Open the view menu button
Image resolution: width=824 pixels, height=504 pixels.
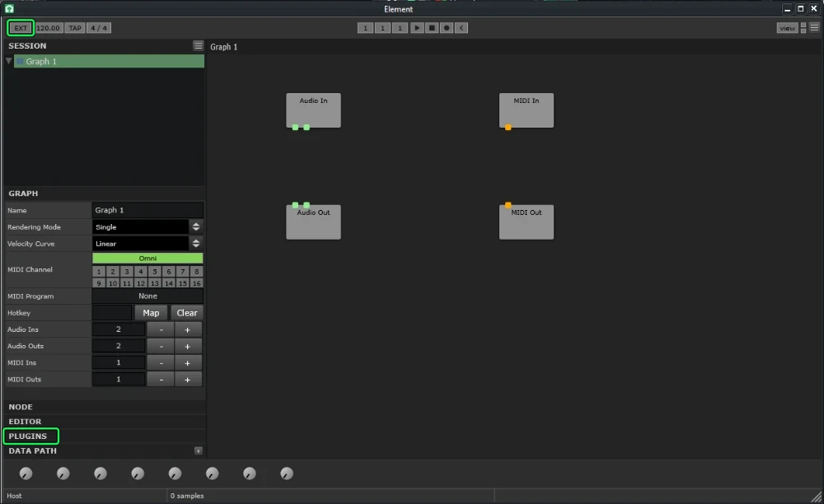[x=787, y=28]
